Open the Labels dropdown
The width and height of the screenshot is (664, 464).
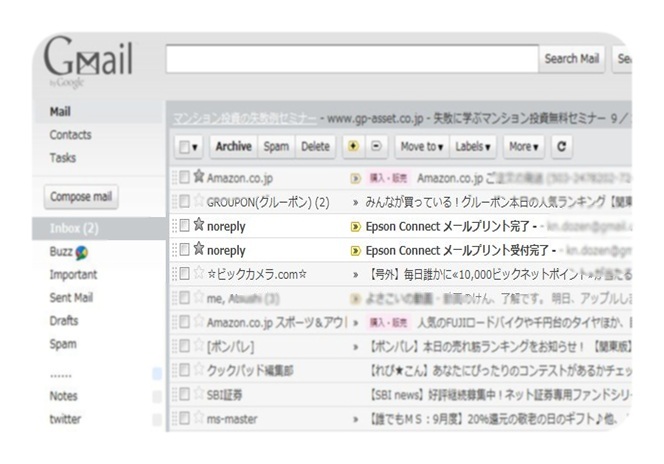473,146
